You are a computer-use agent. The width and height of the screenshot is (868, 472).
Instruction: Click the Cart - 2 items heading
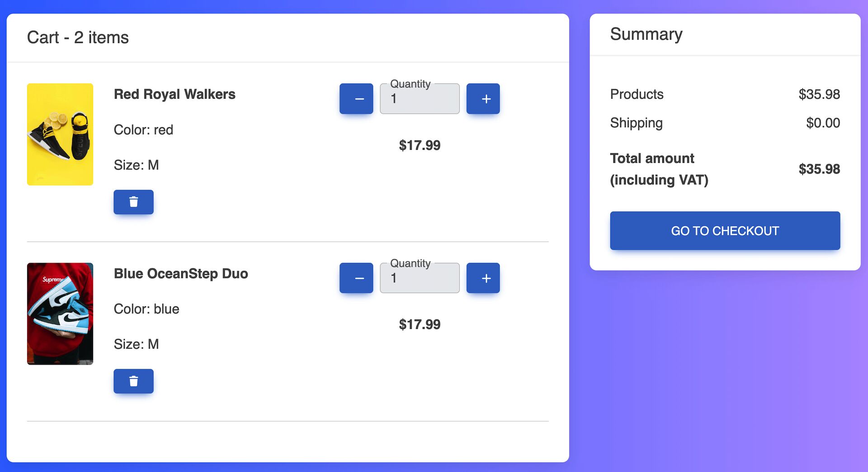coord(78,38)
